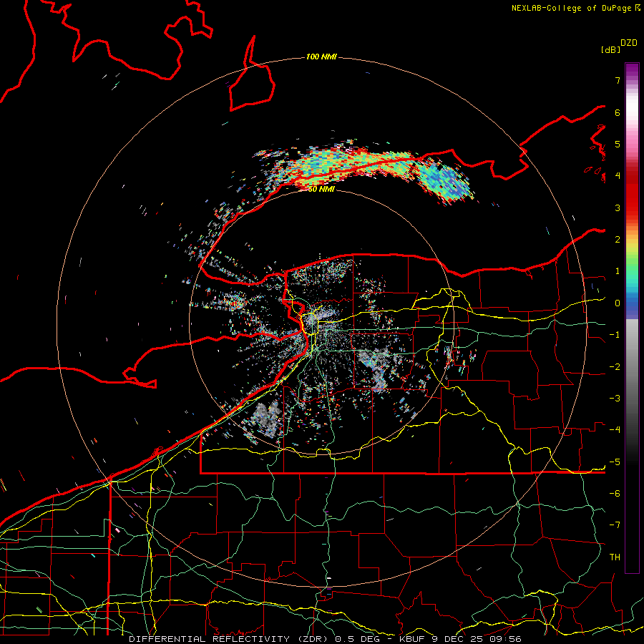Viewport: 644px width, 644px height.
Task: Click DIFFERENTIAL REFLECTIVITY caption text
Action: coord(209,639)
